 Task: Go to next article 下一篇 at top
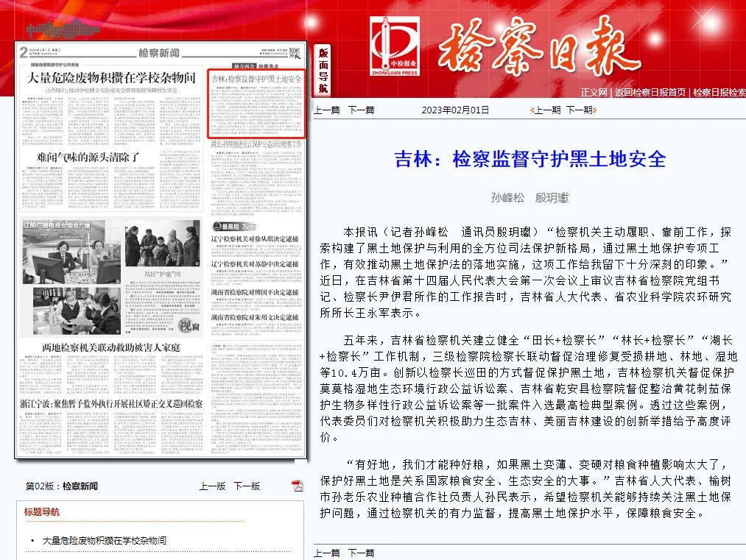[x=361, y=110]
